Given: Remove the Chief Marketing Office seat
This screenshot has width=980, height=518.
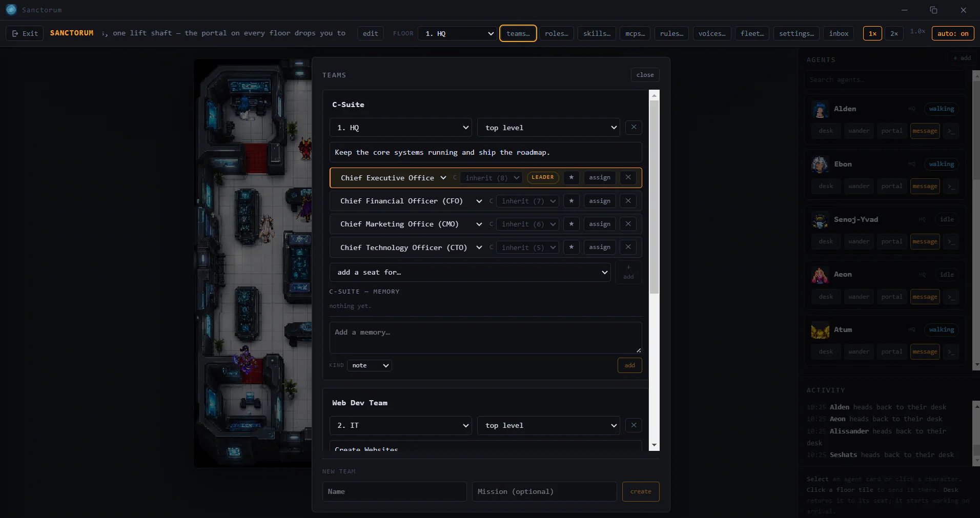Looking at the screenshot, I should point(628,224).
